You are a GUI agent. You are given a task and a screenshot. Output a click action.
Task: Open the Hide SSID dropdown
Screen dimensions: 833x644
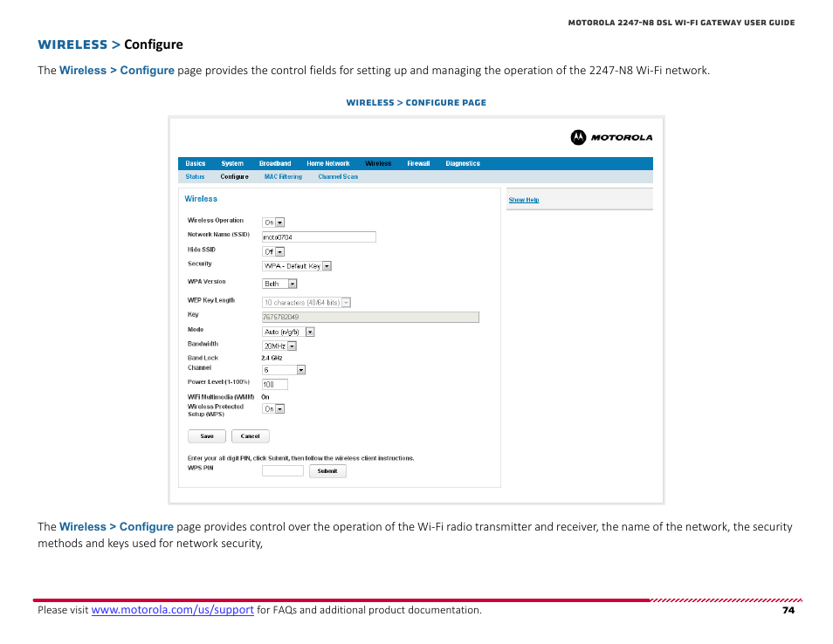pyautogui.click(x=273, y=251)
